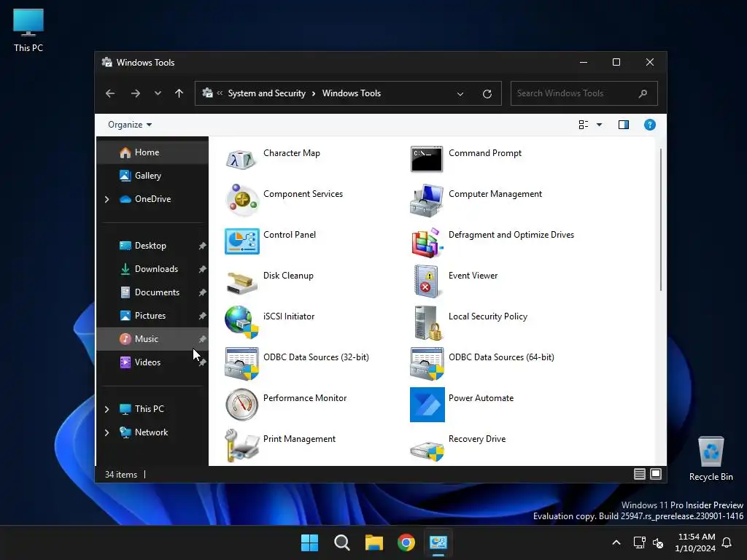Select Recycle Bin on the desktop
747x560 pixels.
(x=711, y=458)
